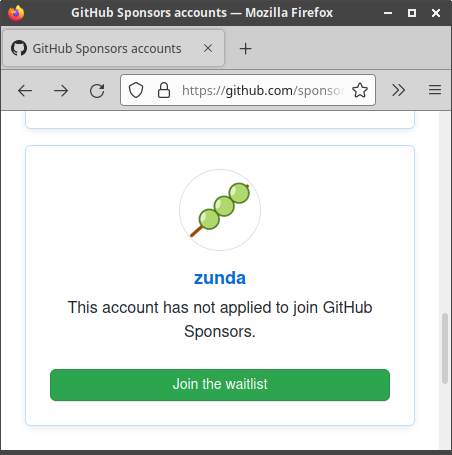452x455 pixels.
Task: Go forward using the forward arrow
Action: (61, 90)
